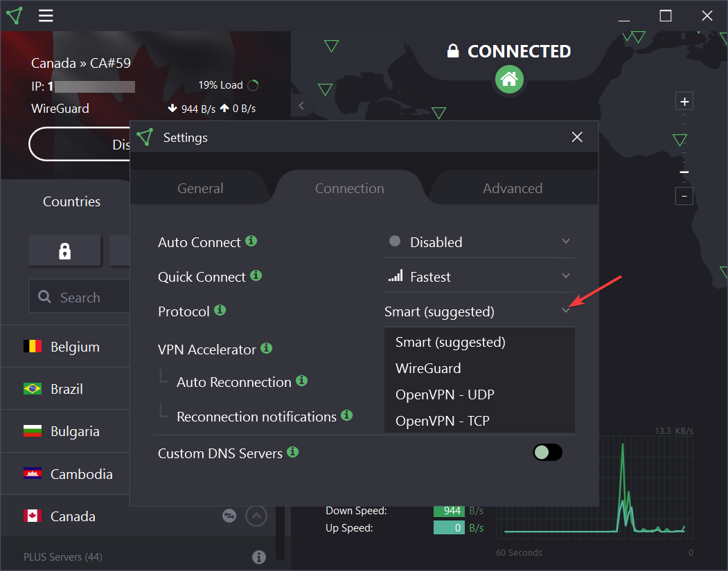Click the VPN Accelerator info icon
Image resolution: width=728 pixels, height=571 pixels.
(266, 348)
